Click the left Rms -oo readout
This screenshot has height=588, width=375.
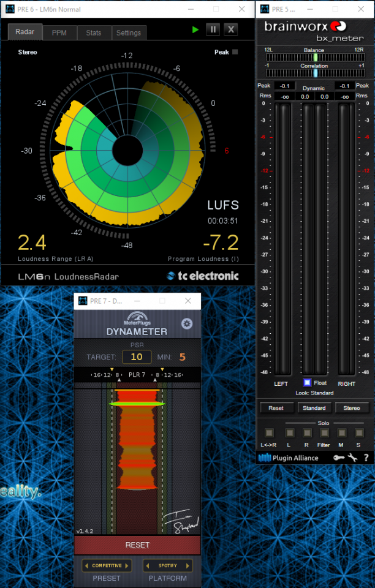pos(285,97)
